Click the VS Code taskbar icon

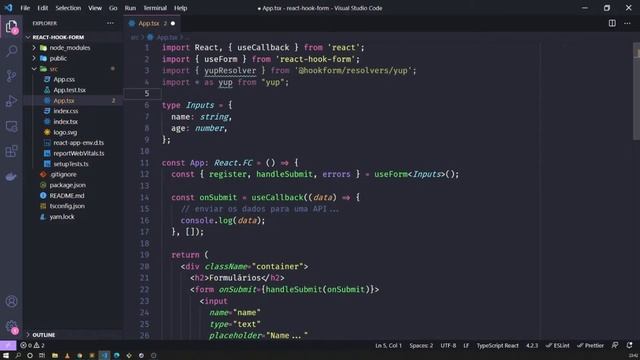point(104,356)
